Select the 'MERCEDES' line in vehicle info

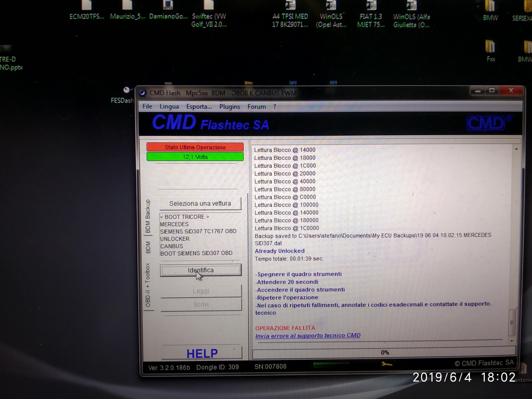(174, 224)
